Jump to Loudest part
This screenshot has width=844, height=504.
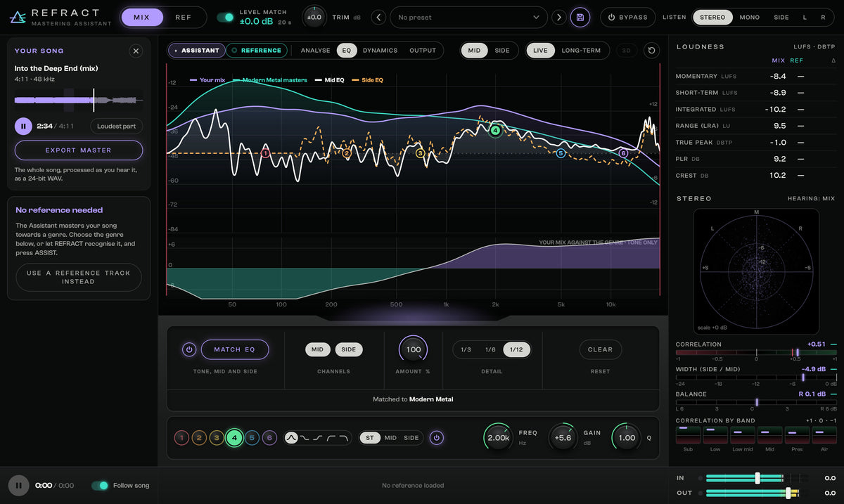[x=117, y=127]
